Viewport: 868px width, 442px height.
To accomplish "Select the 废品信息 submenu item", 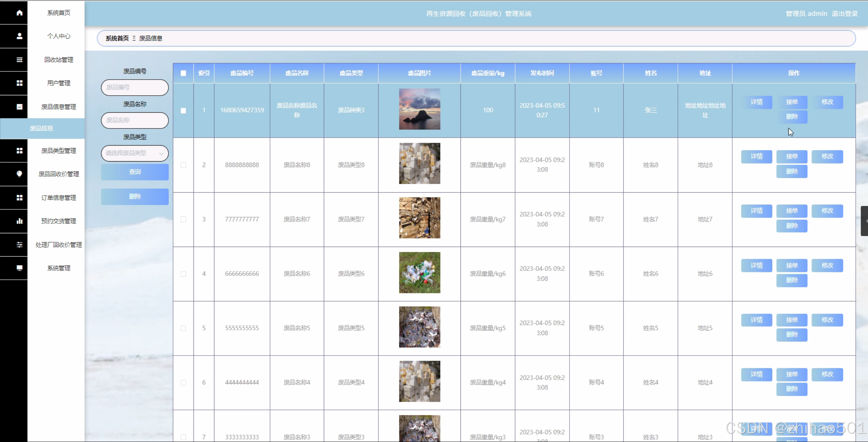I will (42, 128).
